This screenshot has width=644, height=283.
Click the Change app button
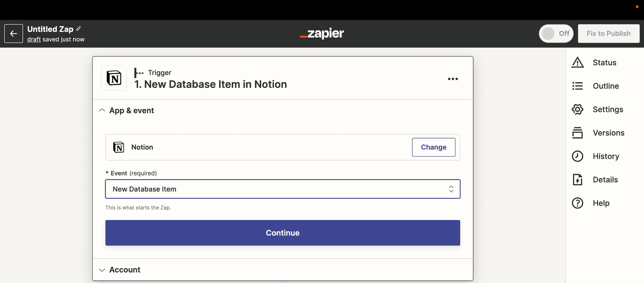coord(434,147)
